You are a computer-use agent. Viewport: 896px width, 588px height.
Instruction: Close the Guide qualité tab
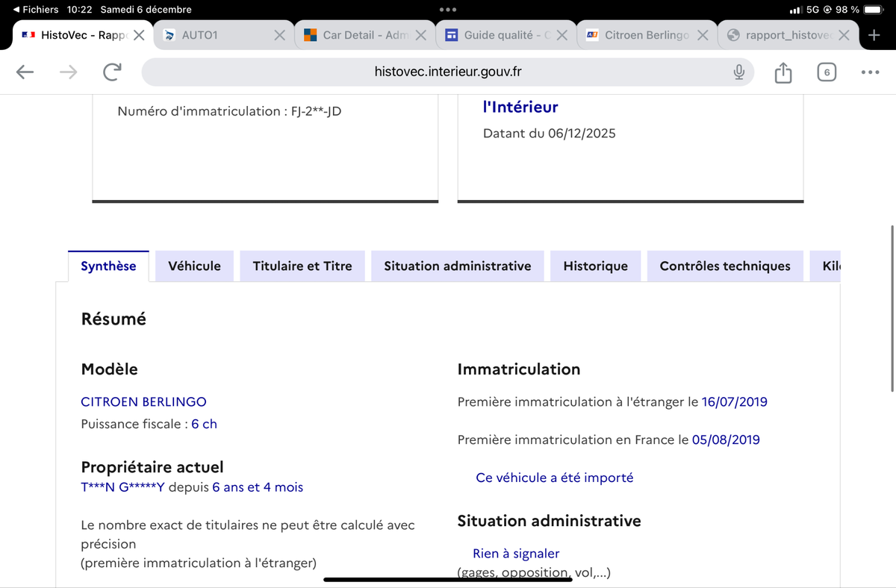(561, 35)
